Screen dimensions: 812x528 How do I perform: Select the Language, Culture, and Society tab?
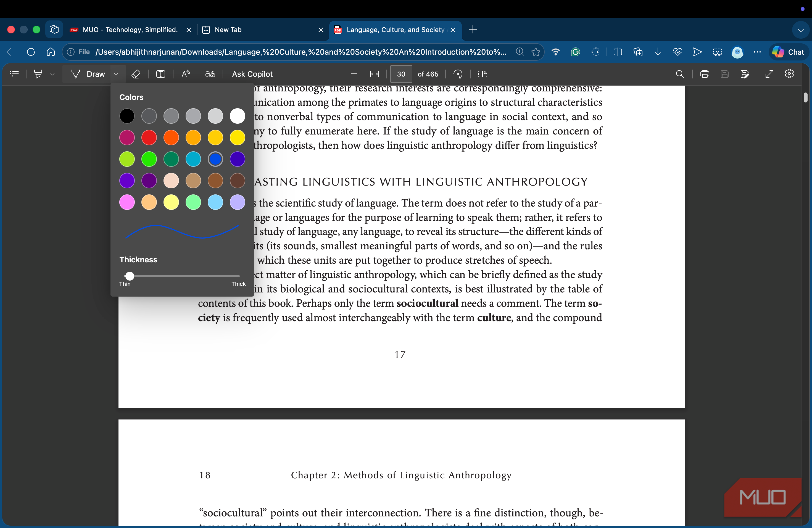point(395,30)
